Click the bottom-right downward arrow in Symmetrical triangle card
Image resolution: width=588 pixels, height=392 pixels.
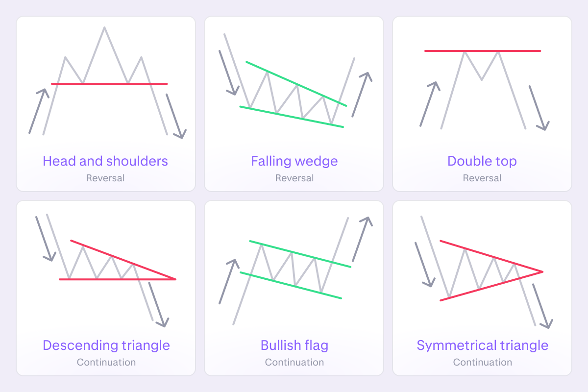[x=542, y=306]
